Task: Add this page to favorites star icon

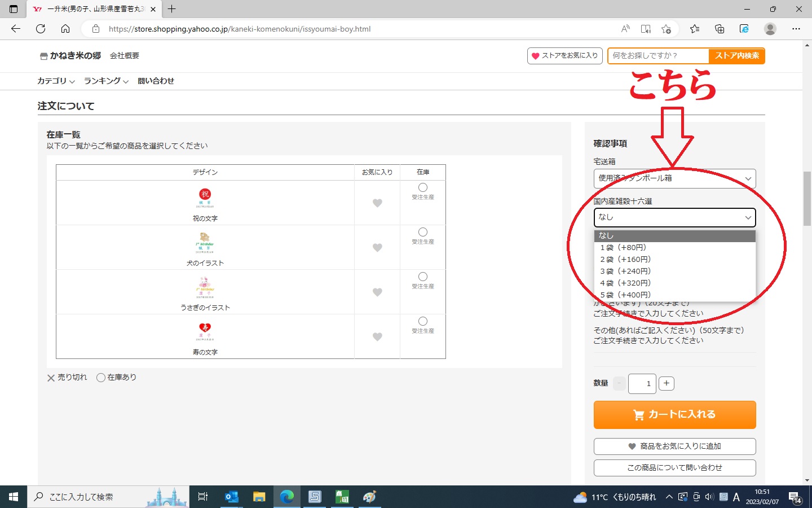Action: (x=667, y=29)
